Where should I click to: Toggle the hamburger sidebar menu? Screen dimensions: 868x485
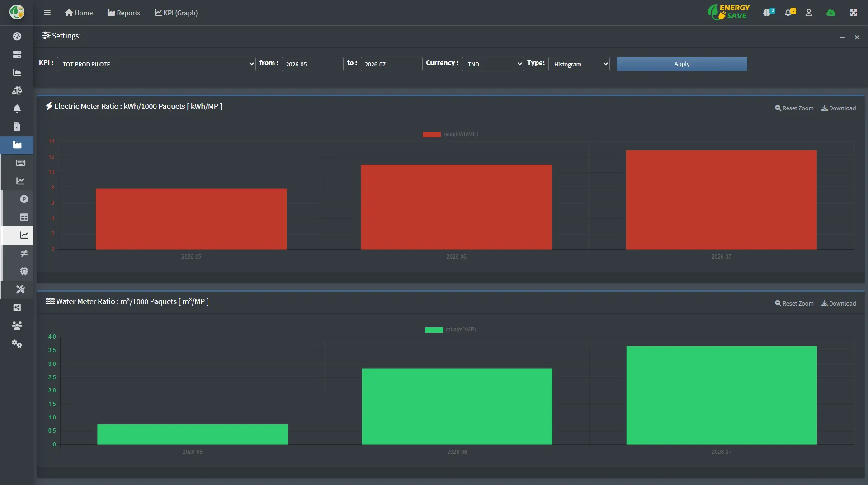47,13
